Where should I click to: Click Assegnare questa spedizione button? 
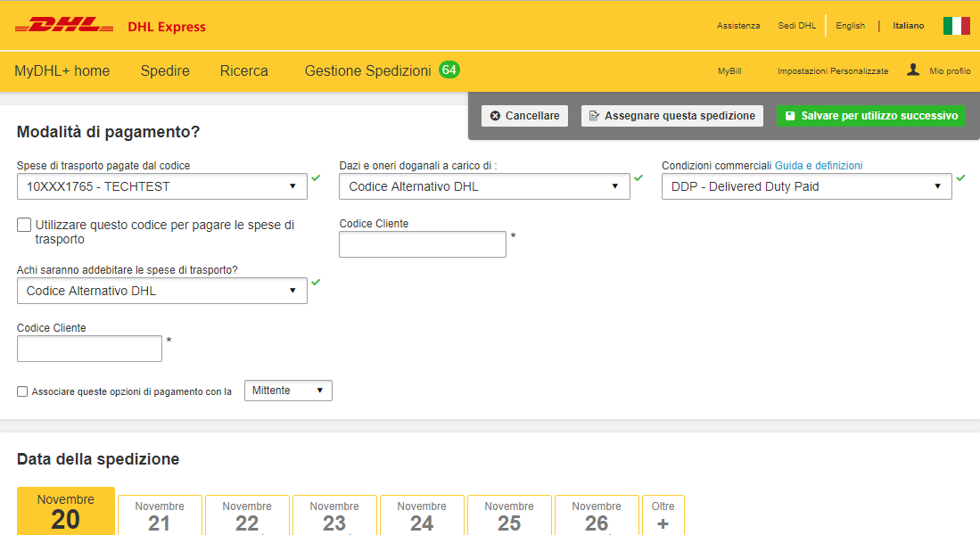click(671, 116)
